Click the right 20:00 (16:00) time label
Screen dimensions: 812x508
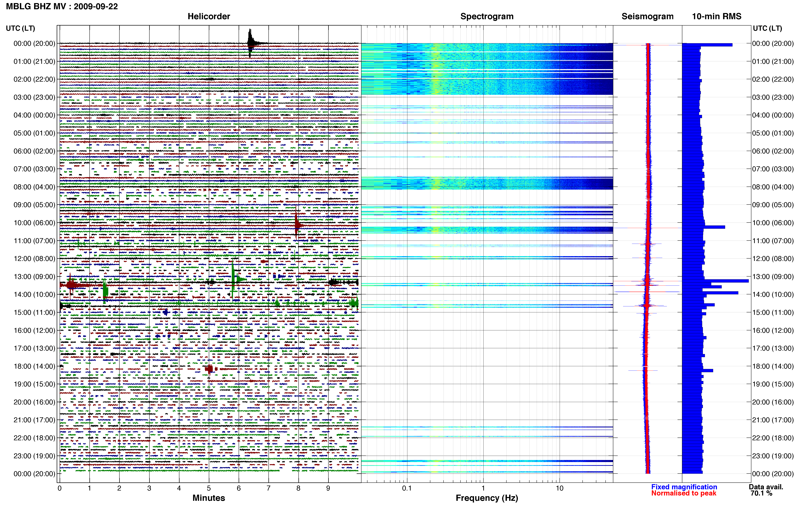pos(773,402)
